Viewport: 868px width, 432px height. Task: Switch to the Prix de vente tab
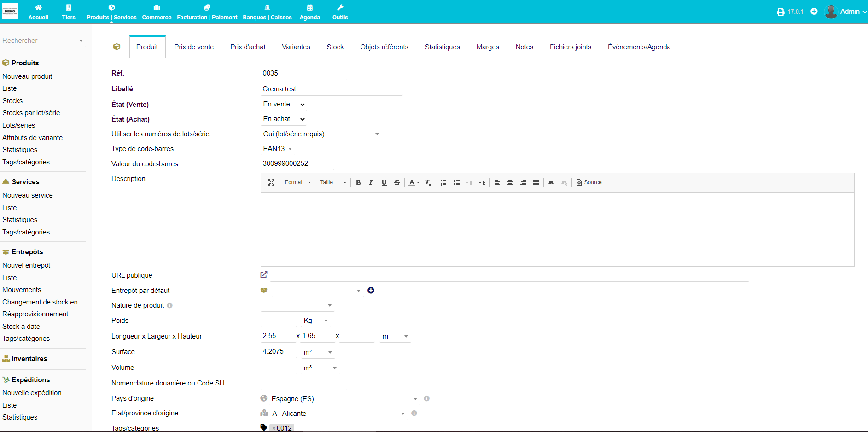(x=194, y=47)
